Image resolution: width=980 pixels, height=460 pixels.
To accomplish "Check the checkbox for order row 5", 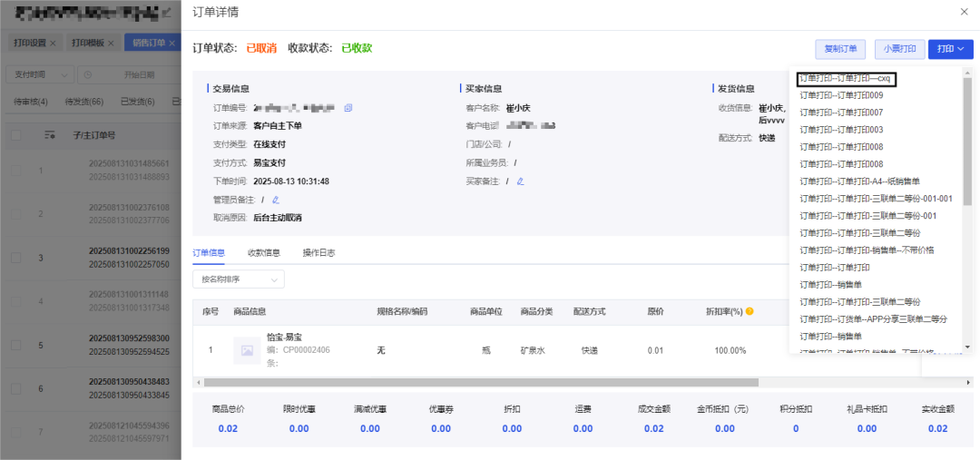I will click(16, 345).
